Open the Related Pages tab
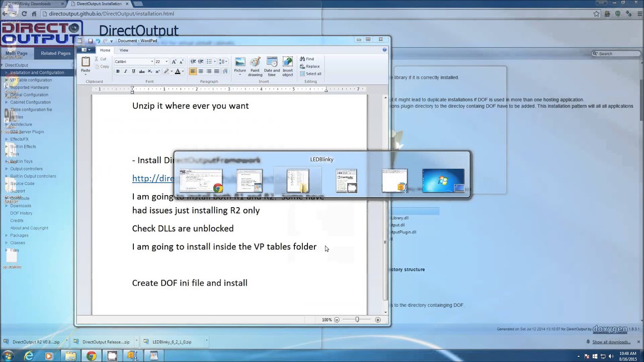644x362 pixels. click(x=56, y=53)
